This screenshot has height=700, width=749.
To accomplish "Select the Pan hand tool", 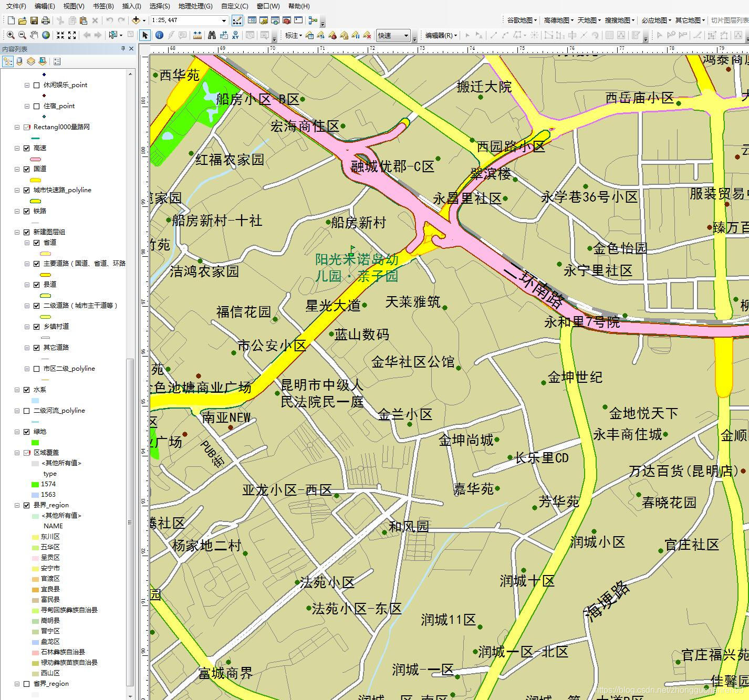I will (x=34, y=35).
